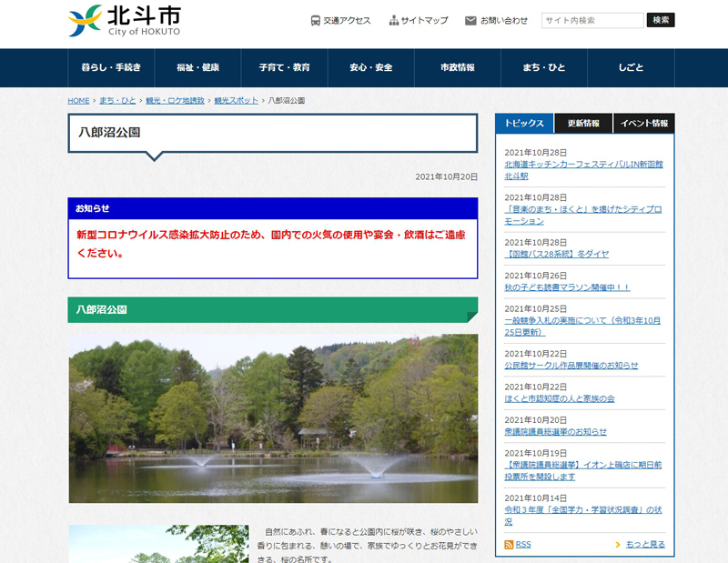Click the お知らせ notice header
The image size is (728, 563).
pos(273,208)
